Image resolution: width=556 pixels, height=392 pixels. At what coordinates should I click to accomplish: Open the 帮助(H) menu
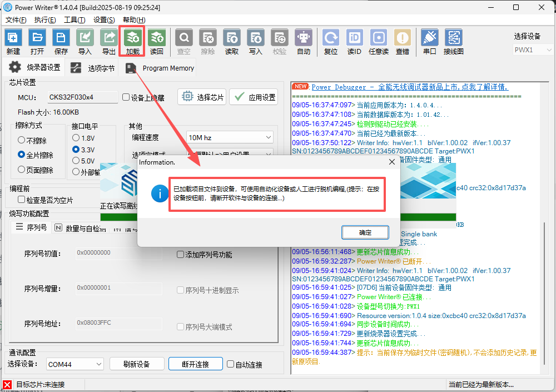134,20
